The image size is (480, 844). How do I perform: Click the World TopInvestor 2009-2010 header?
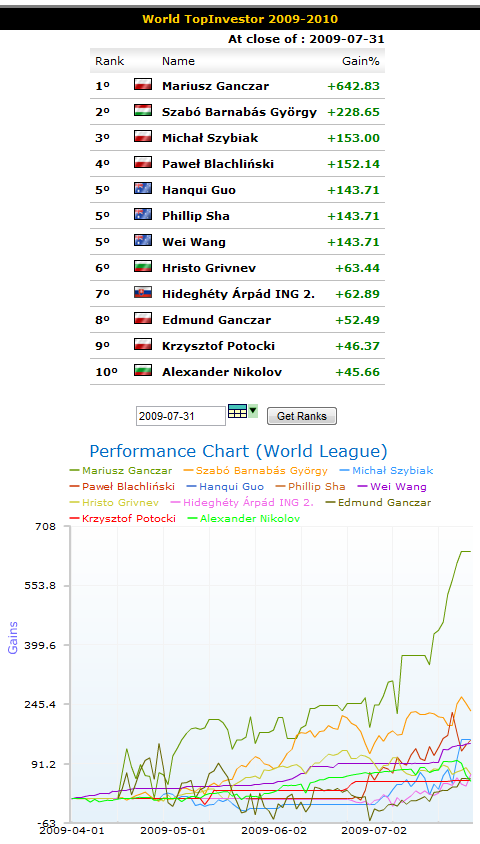(240, 19)
